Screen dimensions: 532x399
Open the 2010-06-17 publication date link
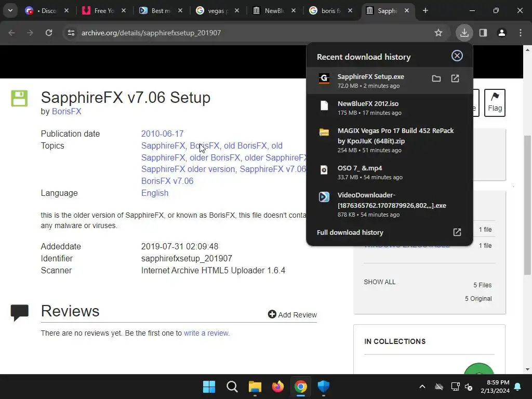162,134
